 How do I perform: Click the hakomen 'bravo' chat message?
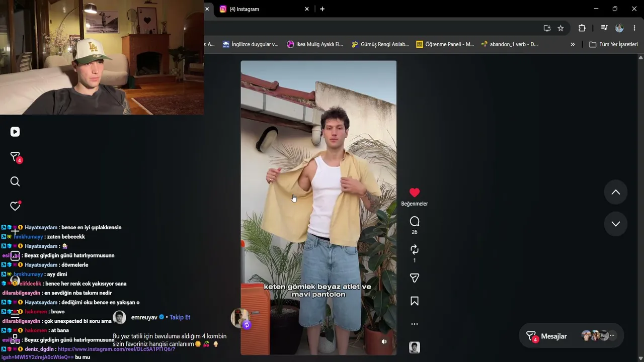pos(57,312)
